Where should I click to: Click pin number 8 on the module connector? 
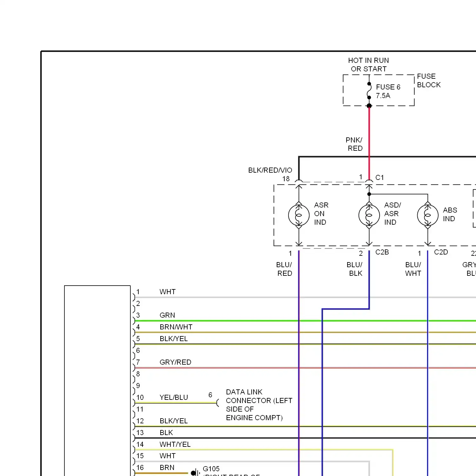[138, 374]
